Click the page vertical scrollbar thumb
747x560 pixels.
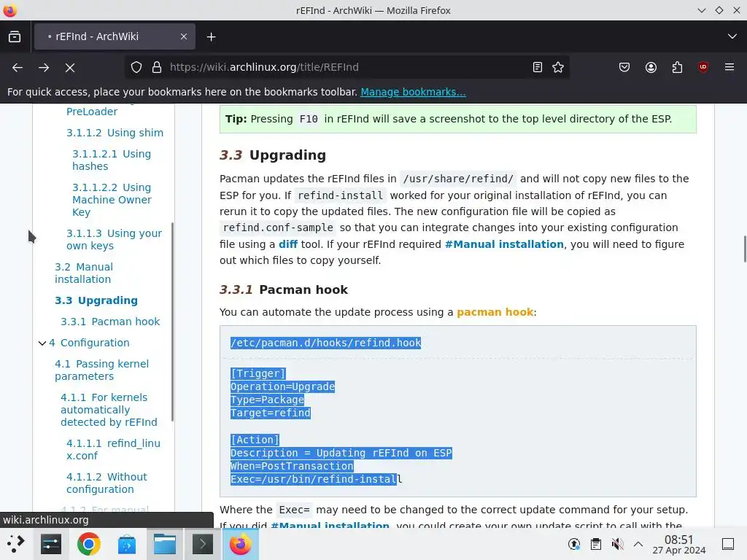point(745,249)
